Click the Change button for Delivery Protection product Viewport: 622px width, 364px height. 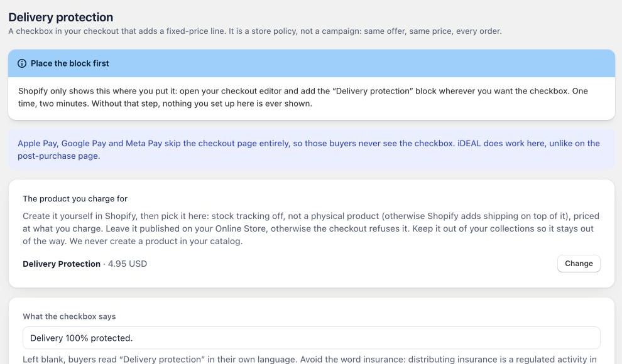coord(579,264)
